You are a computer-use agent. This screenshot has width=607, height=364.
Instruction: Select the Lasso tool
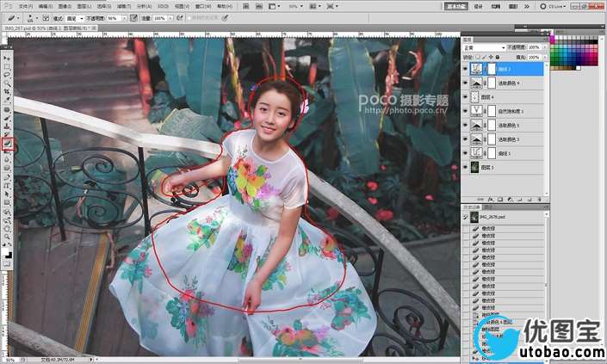[x=7, y=75]
